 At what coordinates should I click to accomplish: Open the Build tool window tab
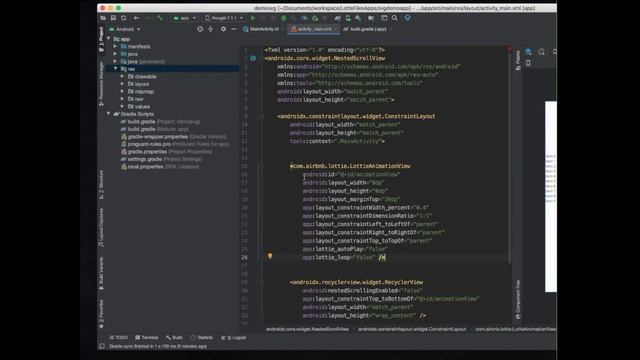[x=174, y=338]
